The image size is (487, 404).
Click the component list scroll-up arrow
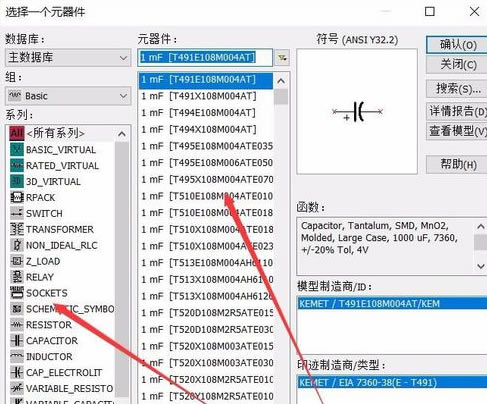281,81
